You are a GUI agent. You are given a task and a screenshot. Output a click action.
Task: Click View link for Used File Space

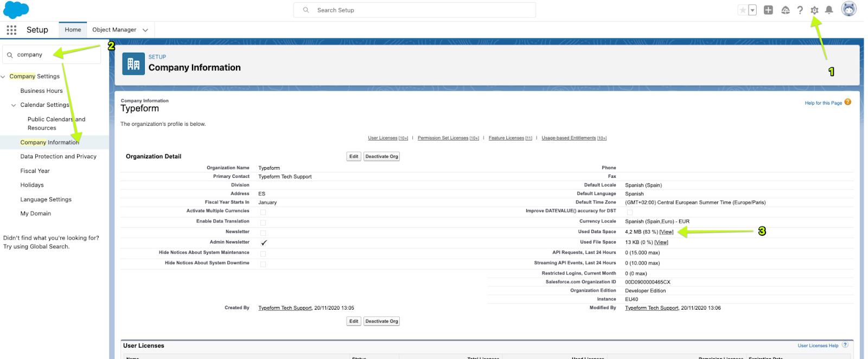point(661,242)
